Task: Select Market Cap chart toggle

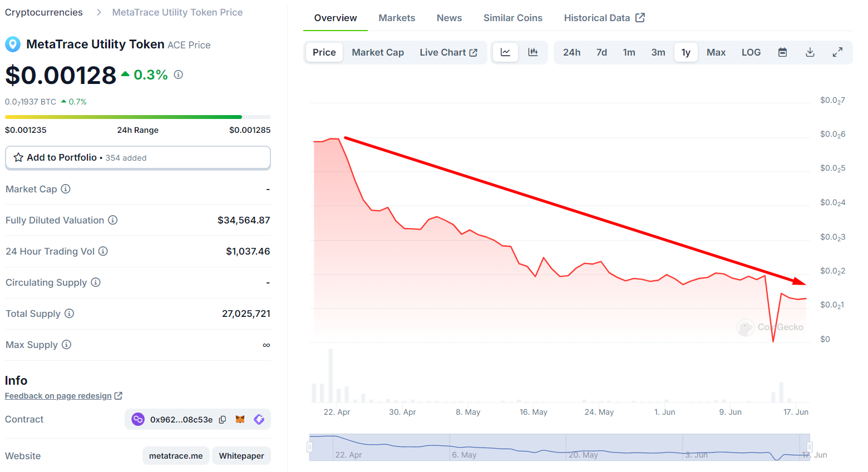Action: 378,52
